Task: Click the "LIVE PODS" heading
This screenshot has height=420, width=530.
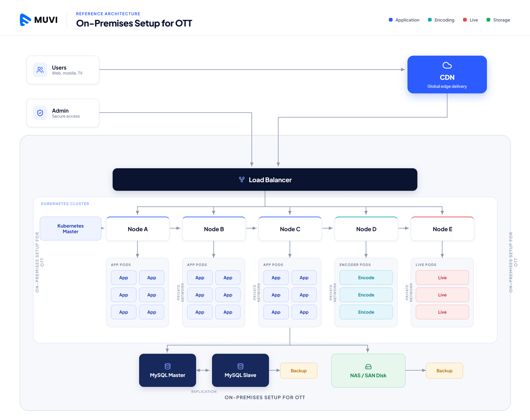Action: point(426,265)
